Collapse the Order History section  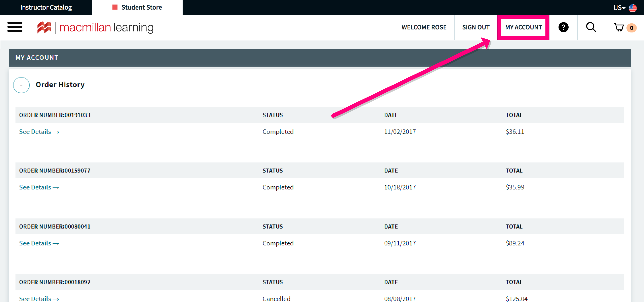coord(21,85)
